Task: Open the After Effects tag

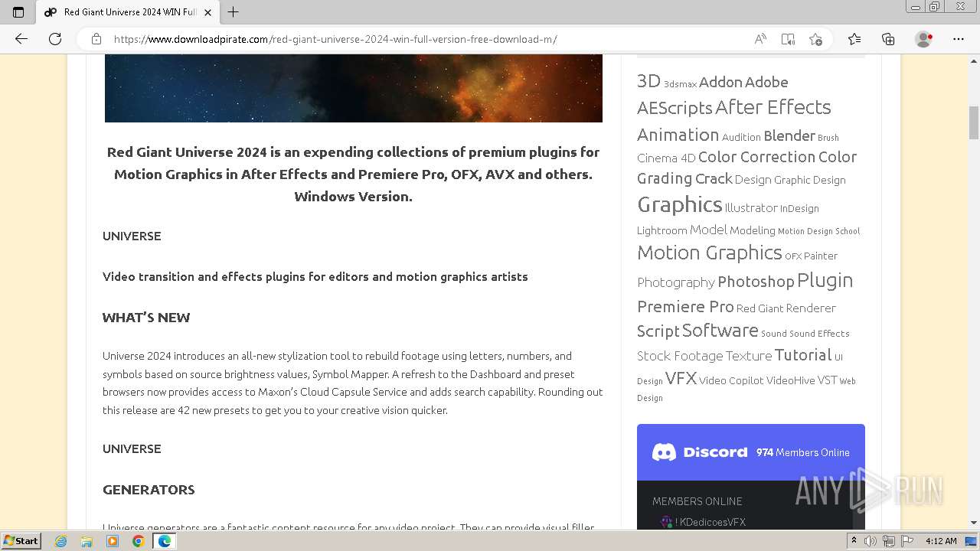Action: [x=773, y=107]
